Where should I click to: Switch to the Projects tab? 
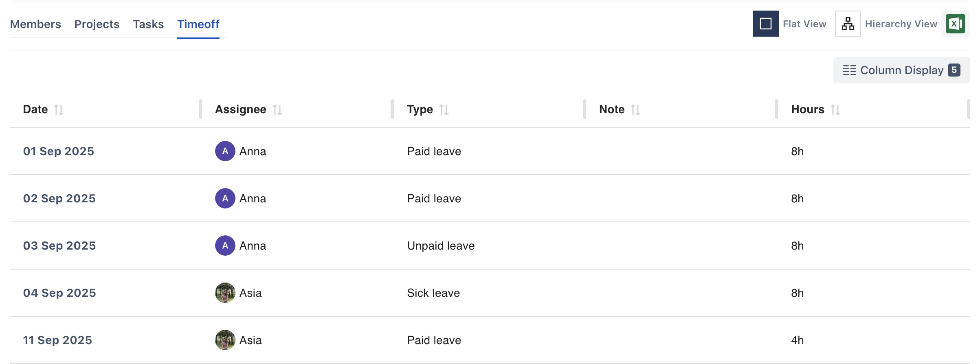click(x=97, y=24)
